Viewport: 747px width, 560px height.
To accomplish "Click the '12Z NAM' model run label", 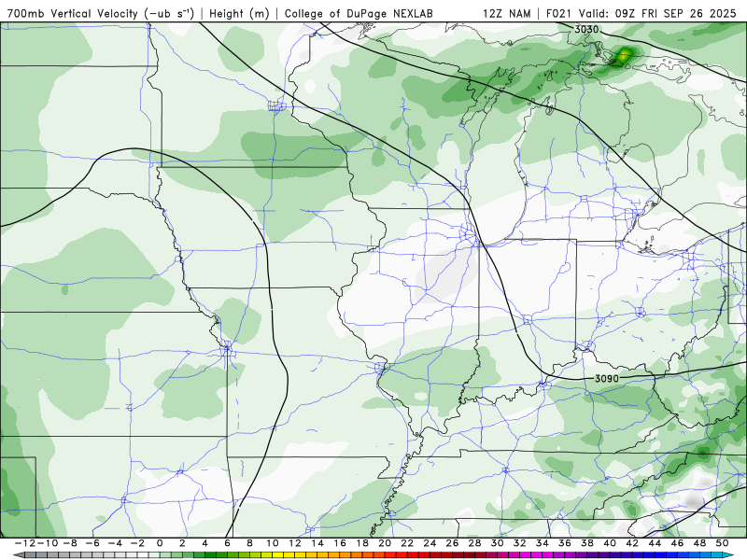I will click(506, 13).
